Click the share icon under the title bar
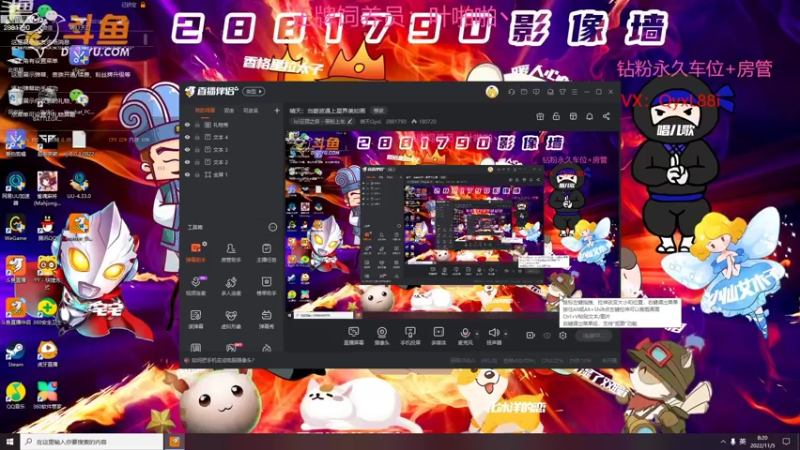Screen dimensions: 800x450 click(606, 116)
